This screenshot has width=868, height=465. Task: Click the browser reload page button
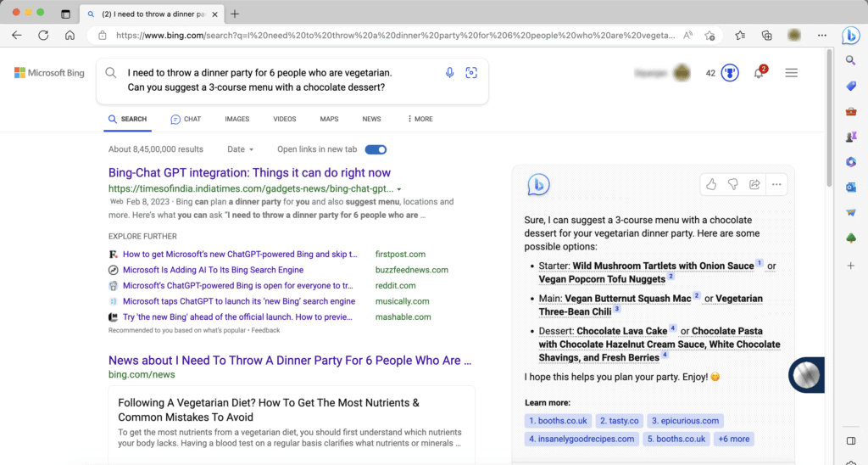[43, 36]
